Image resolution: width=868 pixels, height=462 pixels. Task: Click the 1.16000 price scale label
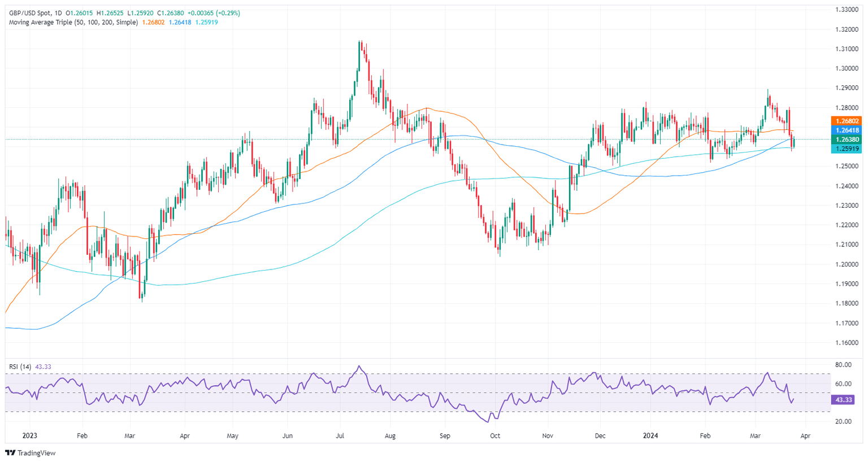click(x=847, y=343)
